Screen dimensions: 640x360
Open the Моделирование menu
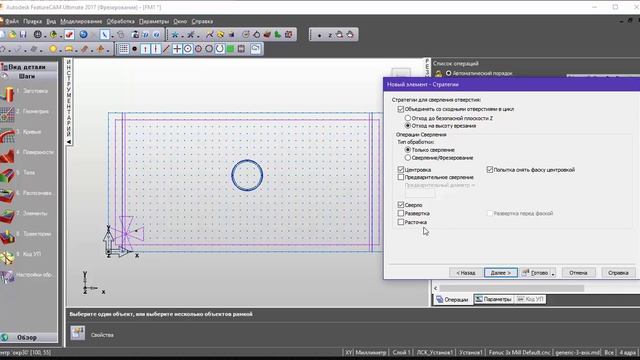[81, 21]
